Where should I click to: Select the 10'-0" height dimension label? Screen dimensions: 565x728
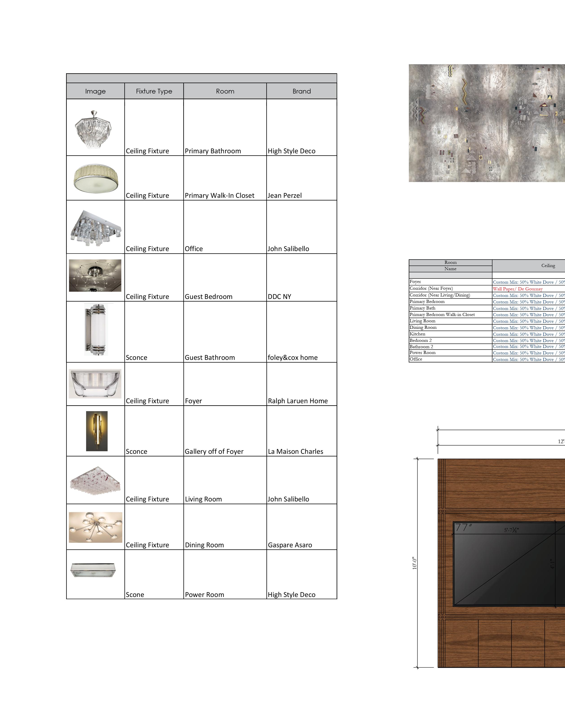[415, 563]
